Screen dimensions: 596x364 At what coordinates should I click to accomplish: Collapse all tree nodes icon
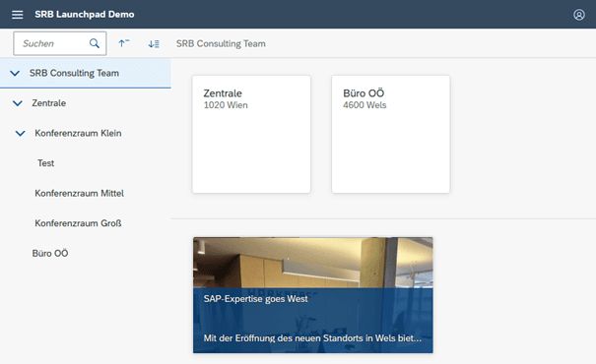pyautogui.click(x=123, y=43)
